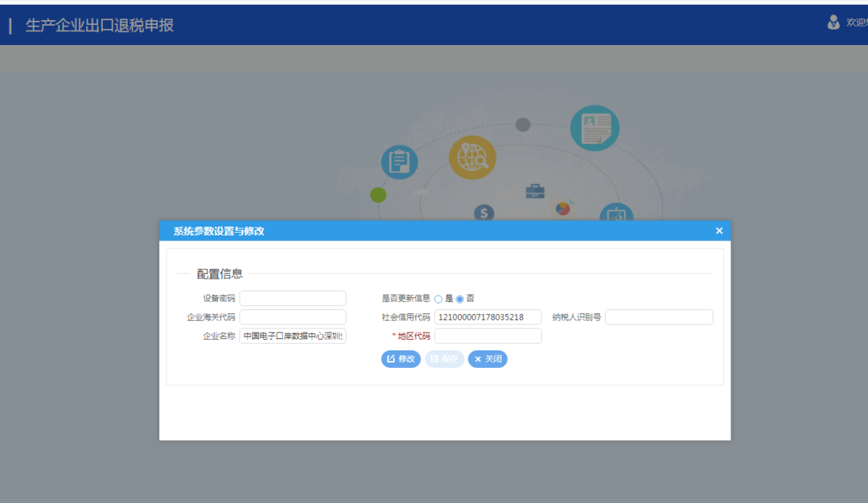Close the 系统参数设置与修改 dialog with X

(719, 231)
